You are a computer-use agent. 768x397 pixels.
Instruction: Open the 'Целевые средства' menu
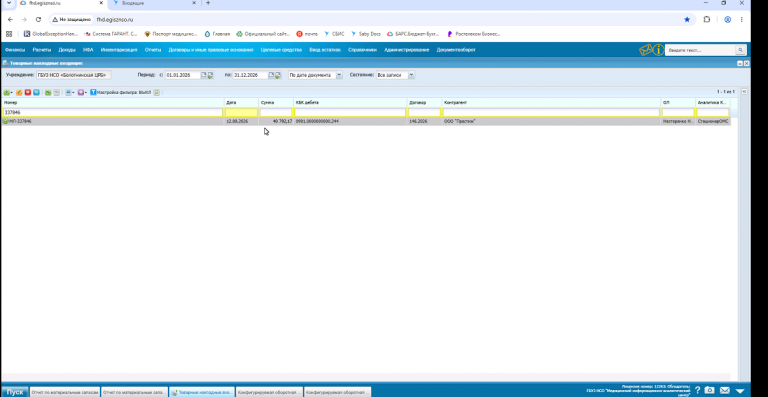tap(281, 50)
